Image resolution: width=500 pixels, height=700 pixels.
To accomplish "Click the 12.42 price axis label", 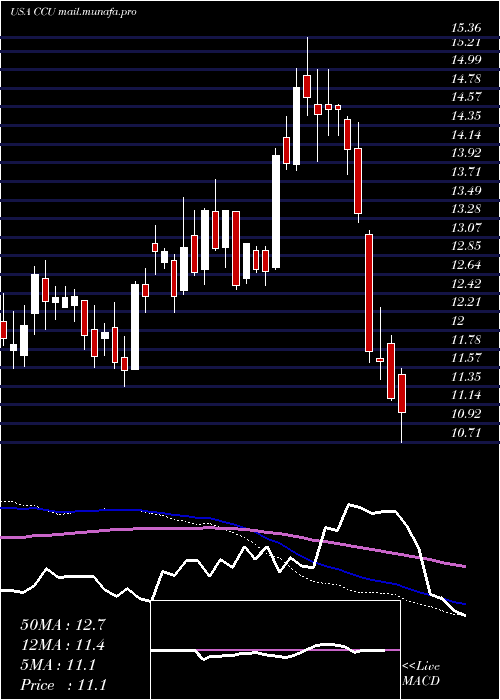I will tap(466, 283).
